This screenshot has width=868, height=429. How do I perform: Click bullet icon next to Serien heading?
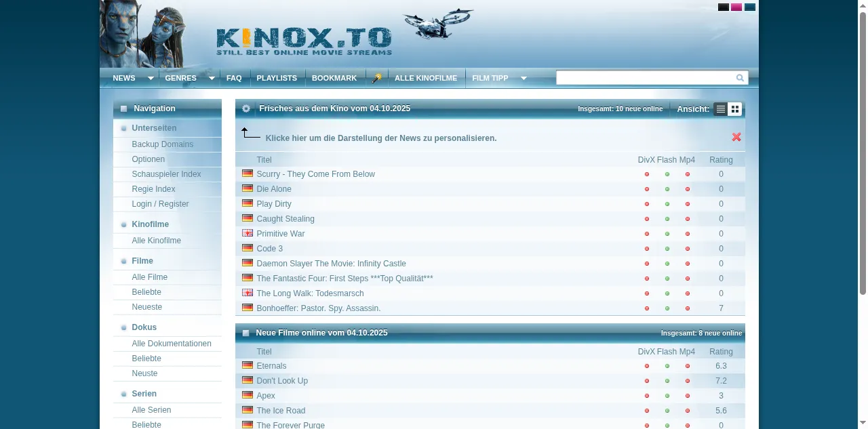click(x=123, y=394)
